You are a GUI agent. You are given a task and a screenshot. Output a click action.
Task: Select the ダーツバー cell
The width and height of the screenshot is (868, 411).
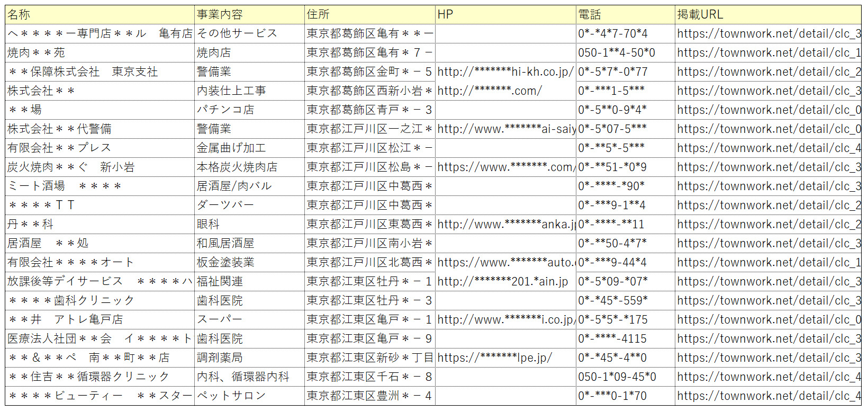(x=249, y=205)
